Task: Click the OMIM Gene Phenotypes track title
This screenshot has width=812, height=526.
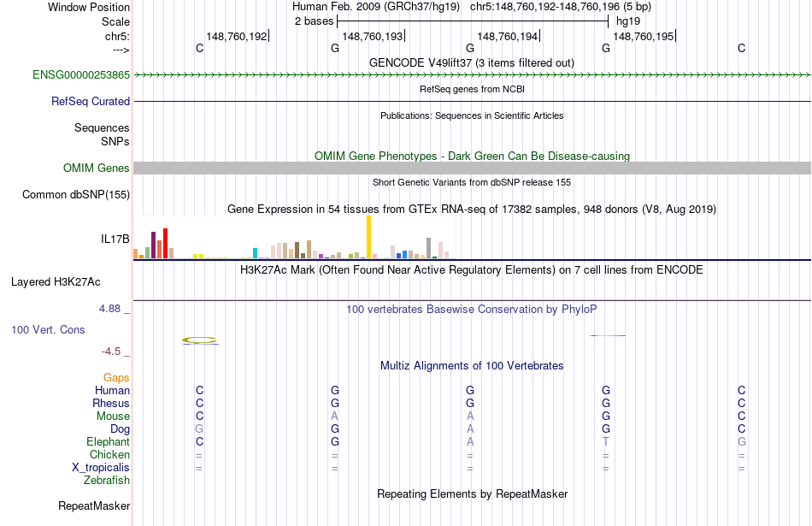Action: 473,156
